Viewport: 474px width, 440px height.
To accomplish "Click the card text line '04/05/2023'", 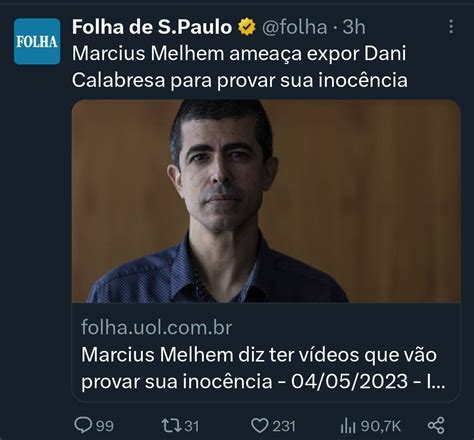I will [349, 381].
